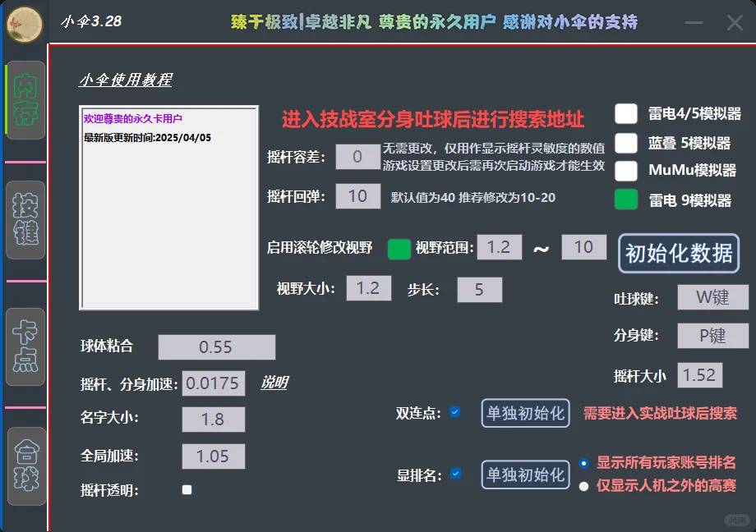Click the 说明 link beside 摇杆加速
Viewport: 756px width, 532px height.
click(x=276, y=383)
